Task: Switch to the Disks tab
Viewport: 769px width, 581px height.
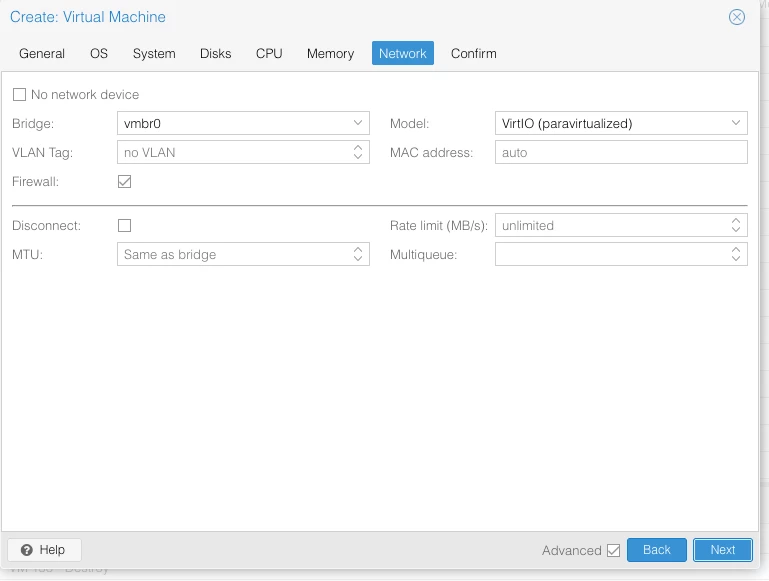Action: (215, 53)
